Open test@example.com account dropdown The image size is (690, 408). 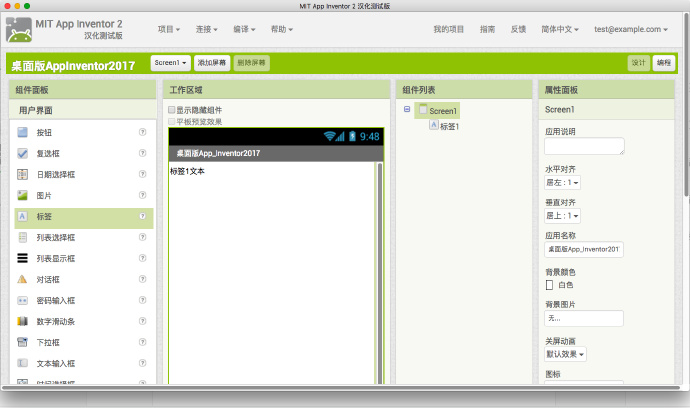[x=631, y=29]
